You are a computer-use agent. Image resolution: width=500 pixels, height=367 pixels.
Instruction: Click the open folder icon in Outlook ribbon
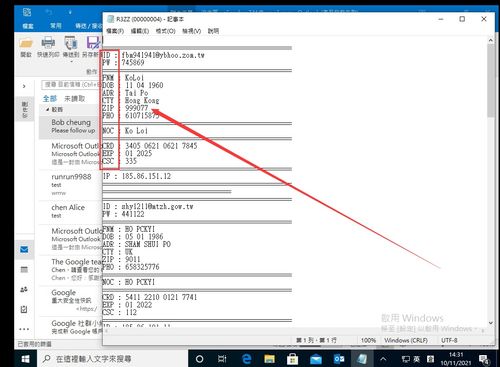[26, 43]
